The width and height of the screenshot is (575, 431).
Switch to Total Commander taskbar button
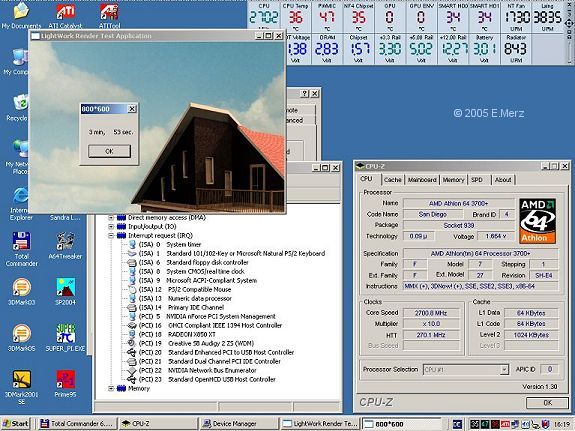click(77, 424)
